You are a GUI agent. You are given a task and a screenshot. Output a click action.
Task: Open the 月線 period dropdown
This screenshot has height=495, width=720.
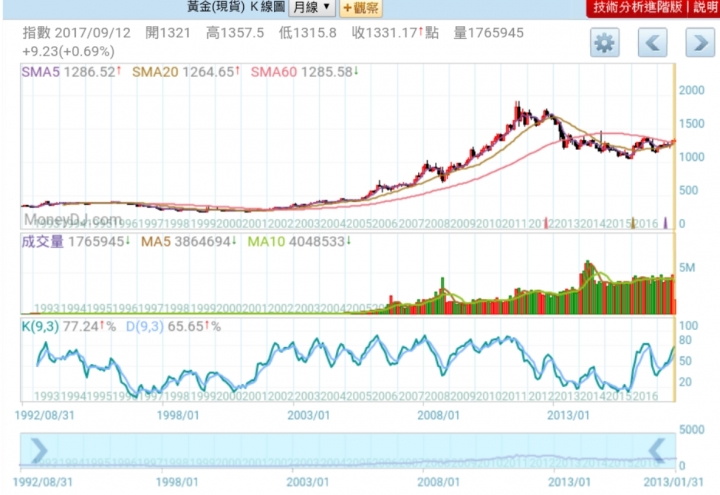pyautogui.click(x=312, y=7)
